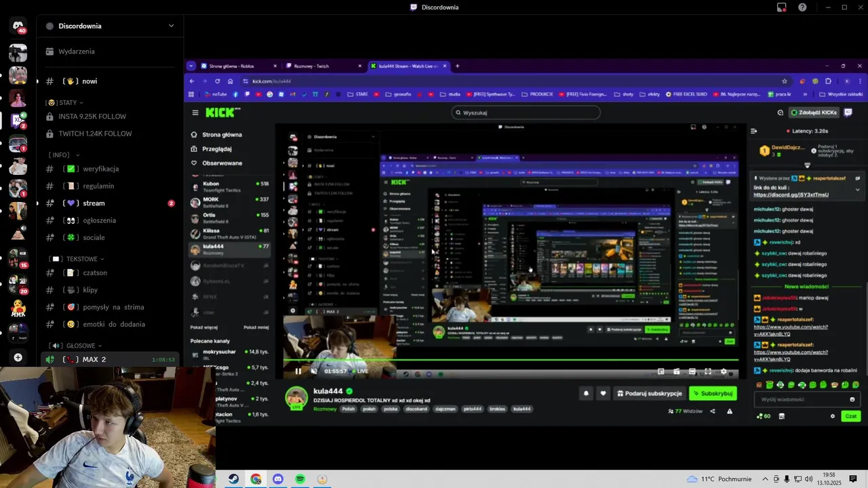The width and height of the screenshot is (868, 488).
Task: Open the weryfikacja channel
Action: pyautogui.click(x=108, y=169)
